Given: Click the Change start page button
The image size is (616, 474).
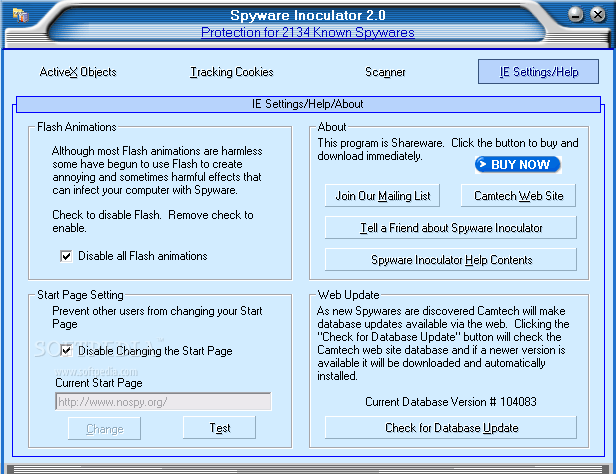Looking at the screenshot, I should click(x=104, y=428).
